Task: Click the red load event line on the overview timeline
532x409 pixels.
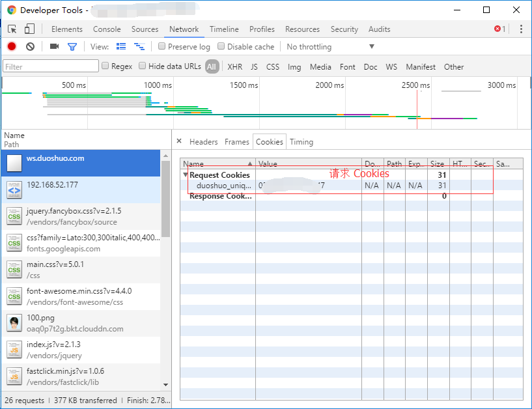Action: (x=417, y=109)
